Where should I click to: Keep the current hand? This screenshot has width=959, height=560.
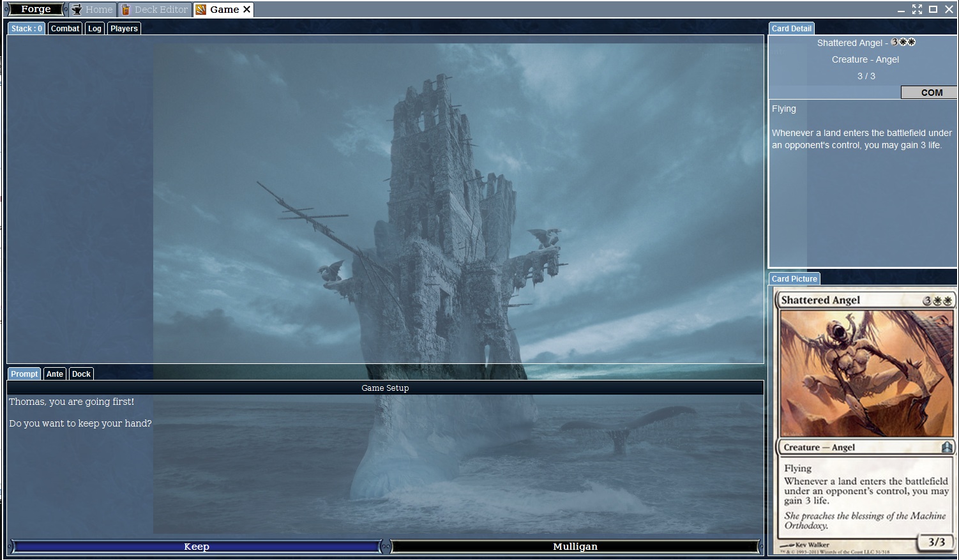197,547
